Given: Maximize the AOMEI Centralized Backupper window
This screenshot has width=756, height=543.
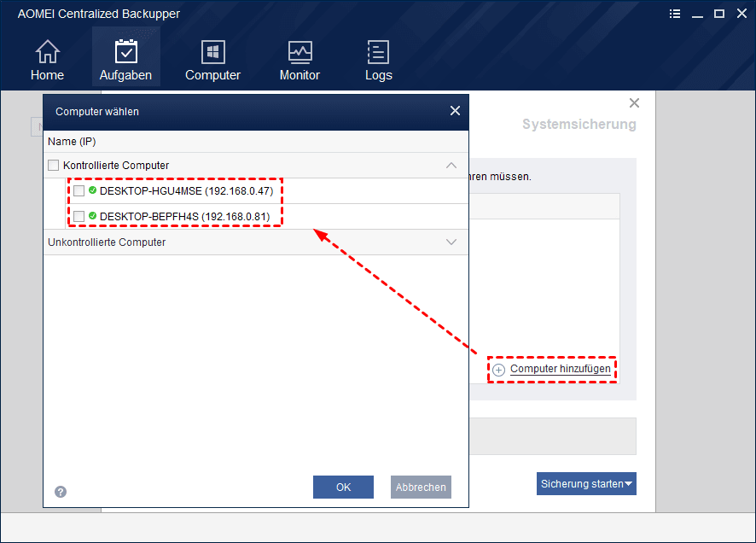Looking at the screenshot, I should tap(719, 14).
